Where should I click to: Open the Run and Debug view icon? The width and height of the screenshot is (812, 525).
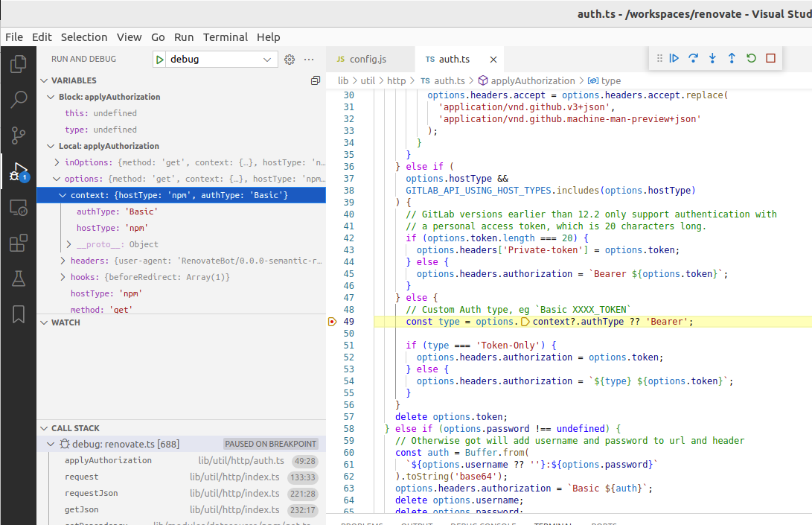[19, 171]
